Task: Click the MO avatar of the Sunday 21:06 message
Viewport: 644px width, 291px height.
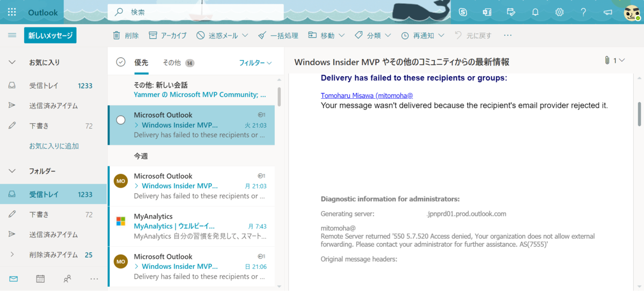Action: (121, 261)
